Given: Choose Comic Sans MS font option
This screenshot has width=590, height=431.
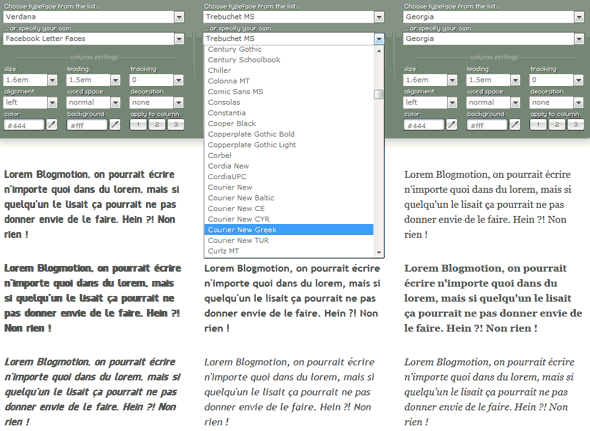Looking at the screenshot, I should [235, 91].
